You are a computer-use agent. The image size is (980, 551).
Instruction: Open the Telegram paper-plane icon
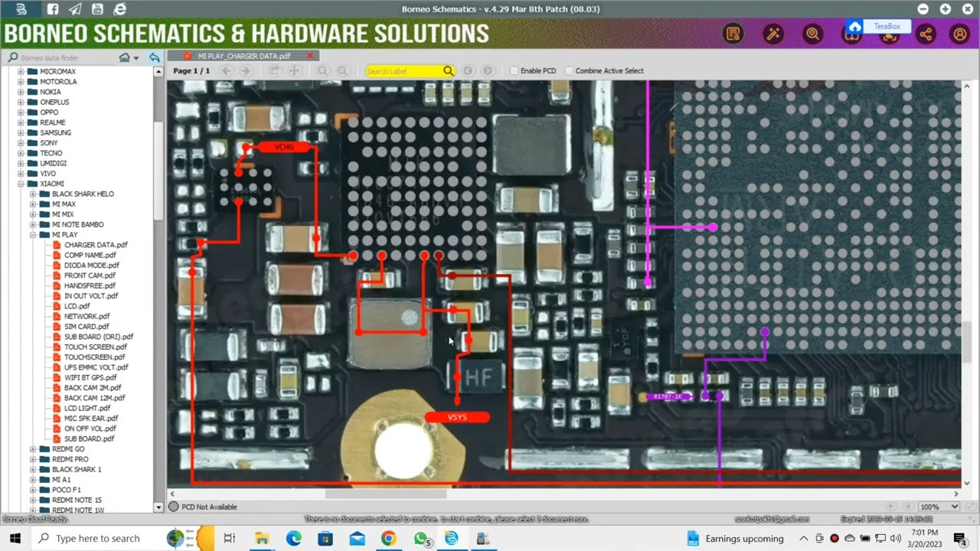pyautogui.click(x=75, y=9)
